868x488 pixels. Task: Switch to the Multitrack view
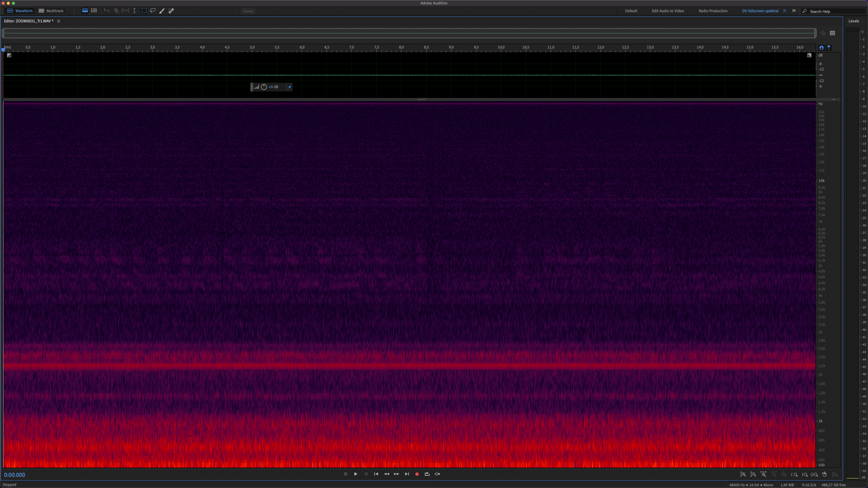(51, 11)
